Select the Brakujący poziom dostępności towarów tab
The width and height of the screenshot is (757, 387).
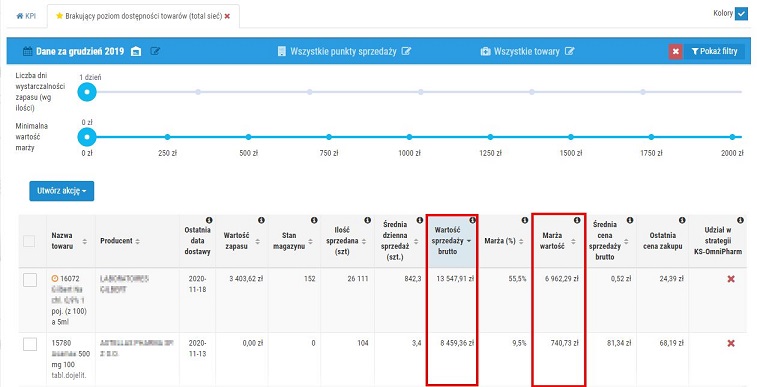(x=143, y=16)
